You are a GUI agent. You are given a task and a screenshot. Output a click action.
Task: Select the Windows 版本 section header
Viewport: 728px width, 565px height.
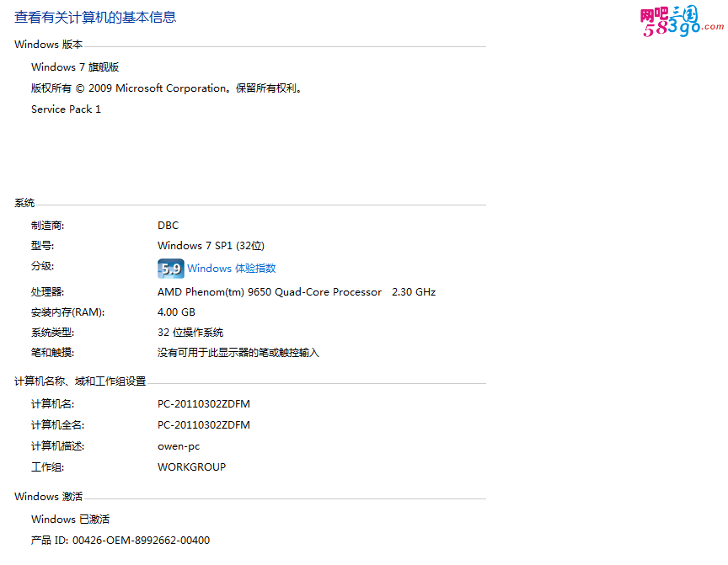(48, 45)
